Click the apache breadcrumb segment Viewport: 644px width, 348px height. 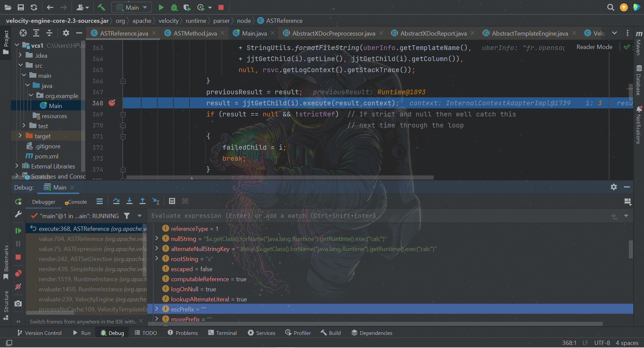tap(142, 20)
